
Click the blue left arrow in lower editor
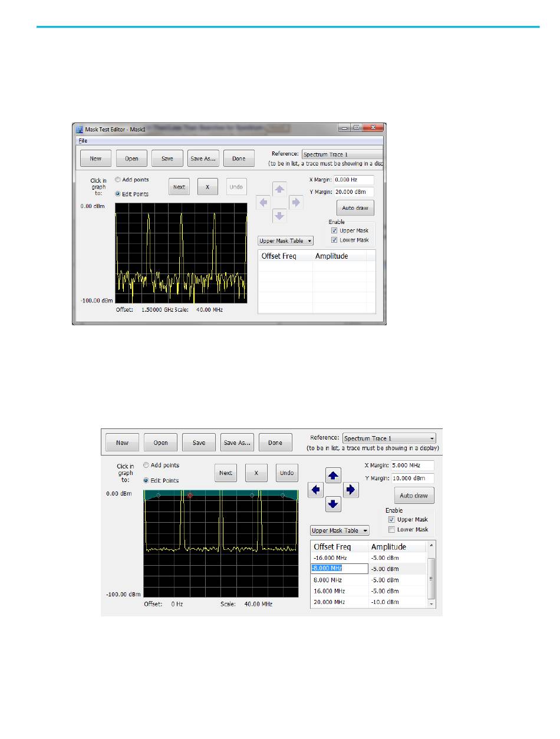(315, 490)
